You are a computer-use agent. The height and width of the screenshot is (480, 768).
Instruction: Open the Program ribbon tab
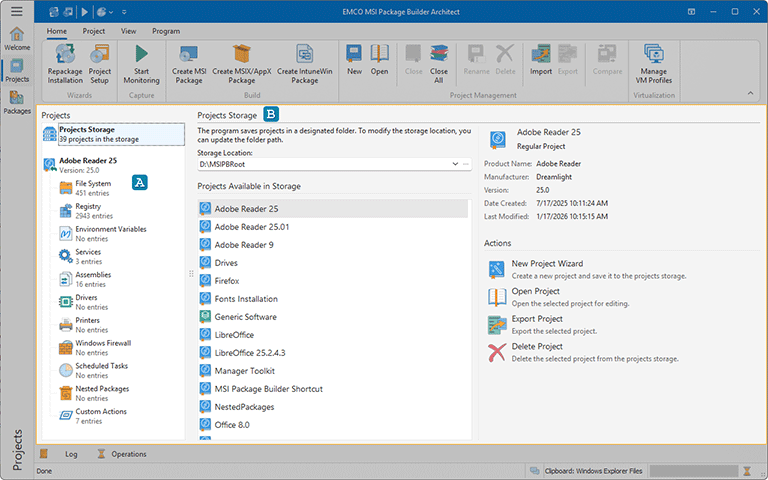click(x=166, y=31)
